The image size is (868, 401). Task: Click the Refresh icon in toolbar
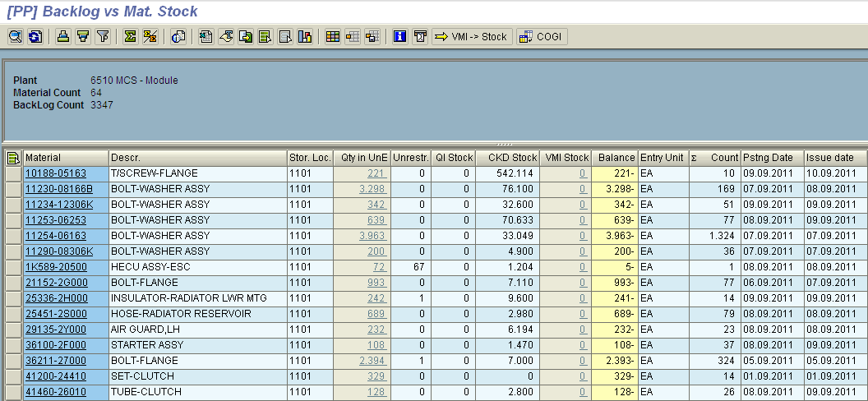(35, 36)
